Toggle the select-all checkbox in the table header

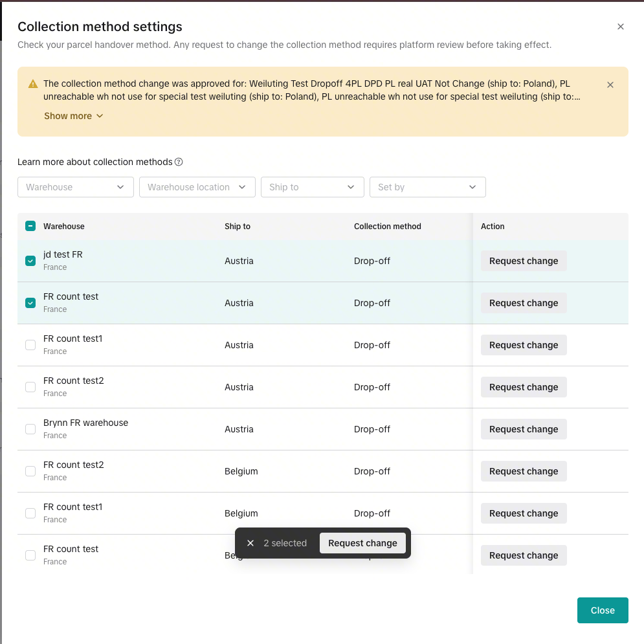[x=30, y=226]
